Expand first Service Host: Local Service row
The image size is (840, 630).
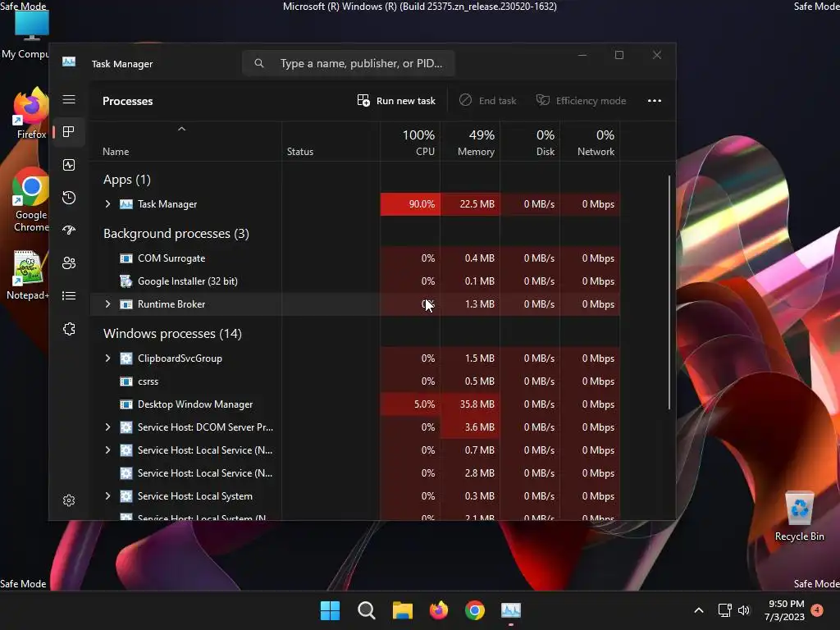(107, 450)
